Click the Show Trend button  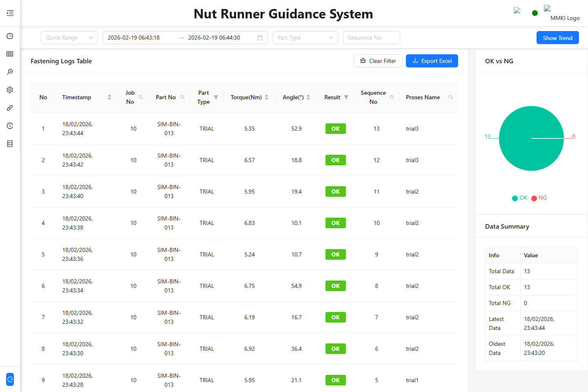pyautogui.click(x=558, y=38)
